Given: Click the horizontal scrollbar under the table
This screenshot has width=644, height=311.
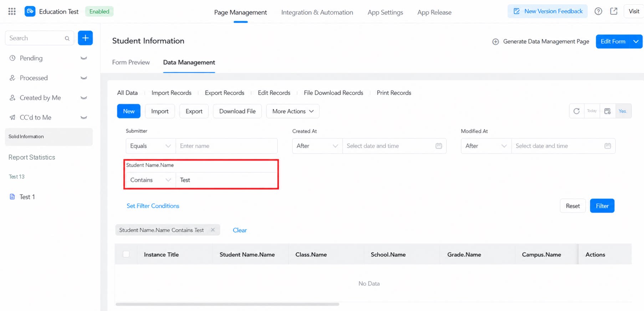Looking at the screenshot, I should (227, 304).
